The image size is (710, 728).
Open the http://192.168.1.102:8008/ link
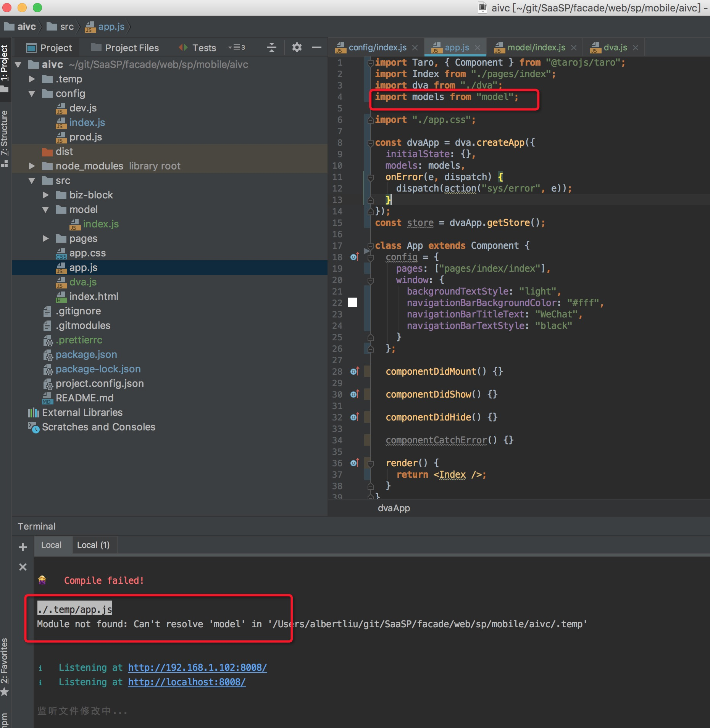click(197, 667)
